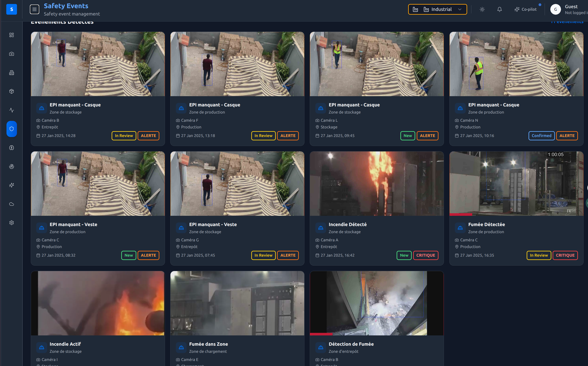The width and height of the screenshot is (588, 366).
Task: Select the active shield safety icon
Action: tap(12, 129)
